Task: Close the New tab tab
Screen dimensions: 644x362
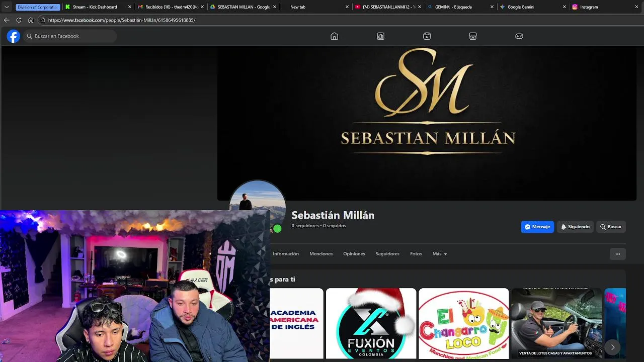Action: 347,7
